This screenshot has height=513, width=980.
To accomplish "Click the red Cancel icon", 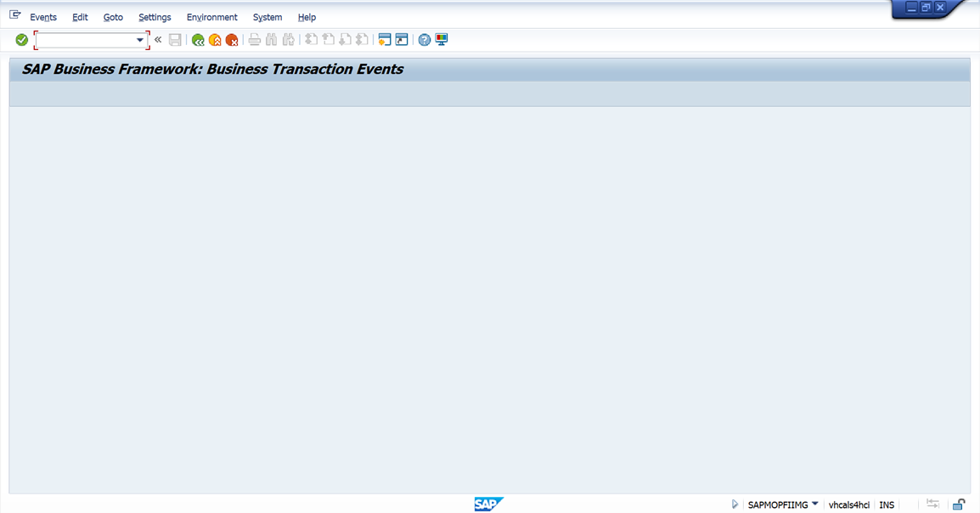I will click(x=231, y=40).
